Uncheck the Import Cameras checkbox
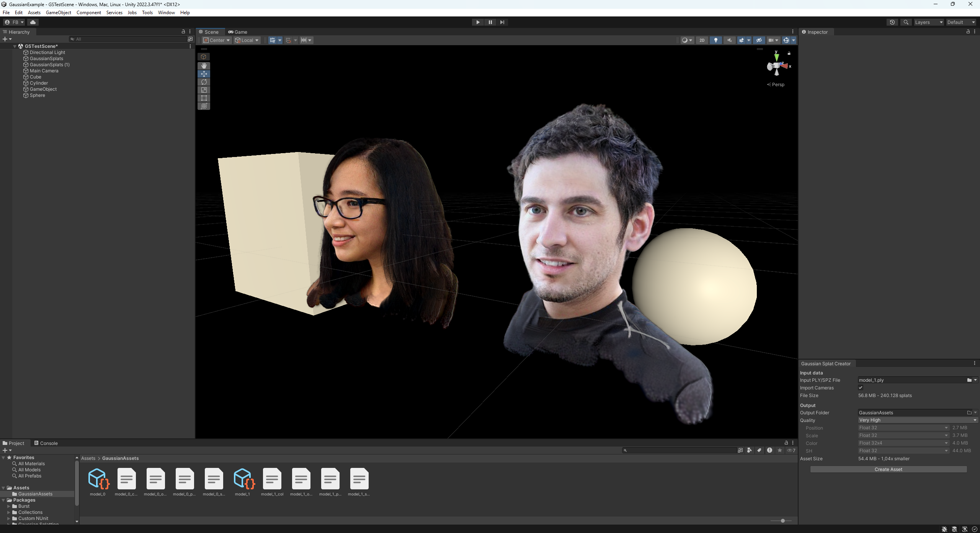Screen dimensions: 980x533 861,387
